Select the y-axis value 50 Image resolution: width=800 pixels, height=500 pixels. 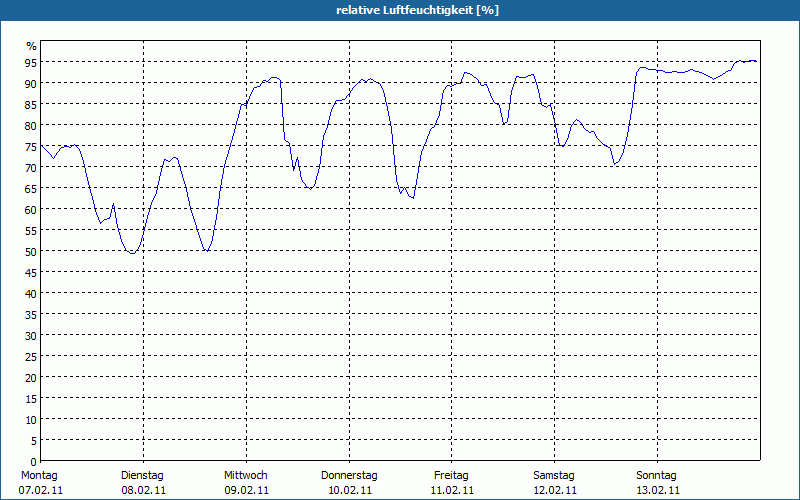coord(31,252)
